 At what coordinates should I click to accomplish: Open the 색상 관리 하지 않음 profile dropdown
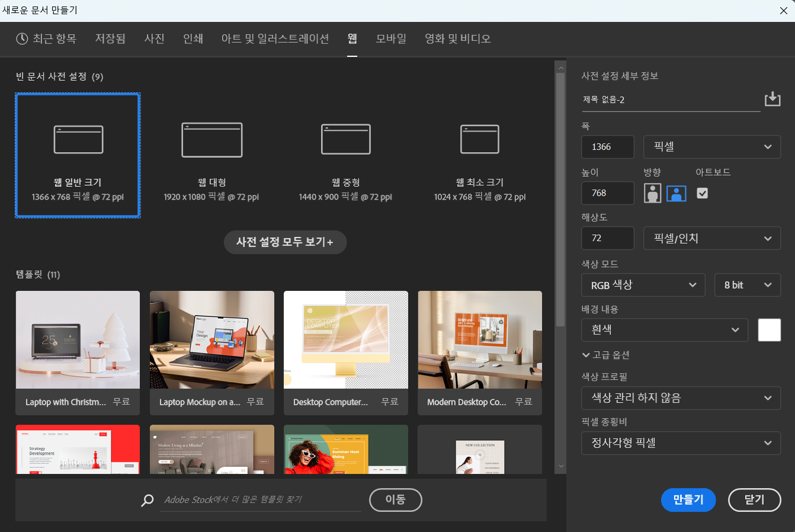coord(681,398)
